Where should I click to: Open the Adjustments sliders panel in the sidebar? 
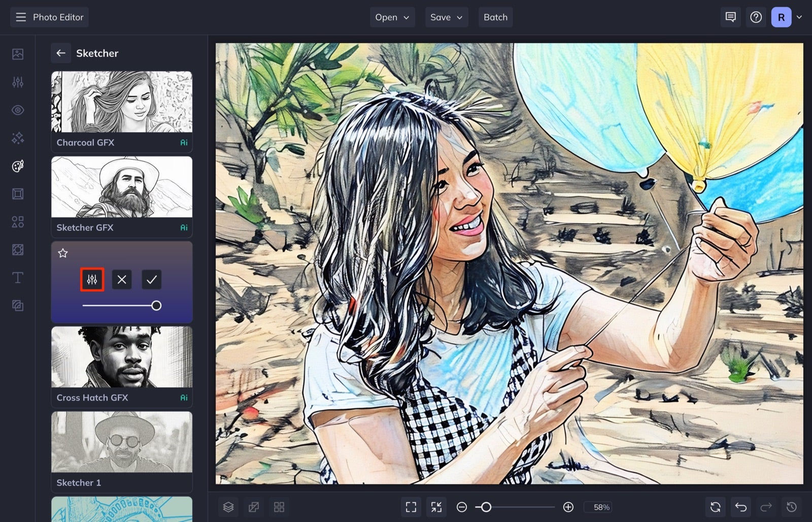tap(18, 82)
